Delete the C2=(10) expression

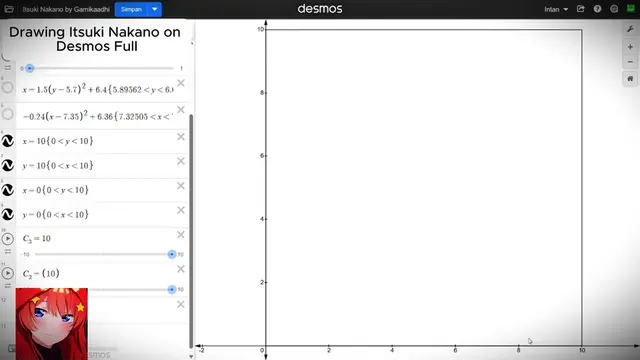pyautogui.click(x=181, y=269)
